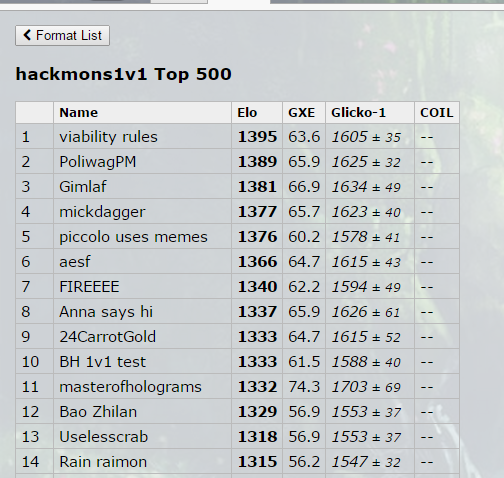Click the 24CarrotGold name
This screenshot has width=504, height=478.
tap(107, 337)
